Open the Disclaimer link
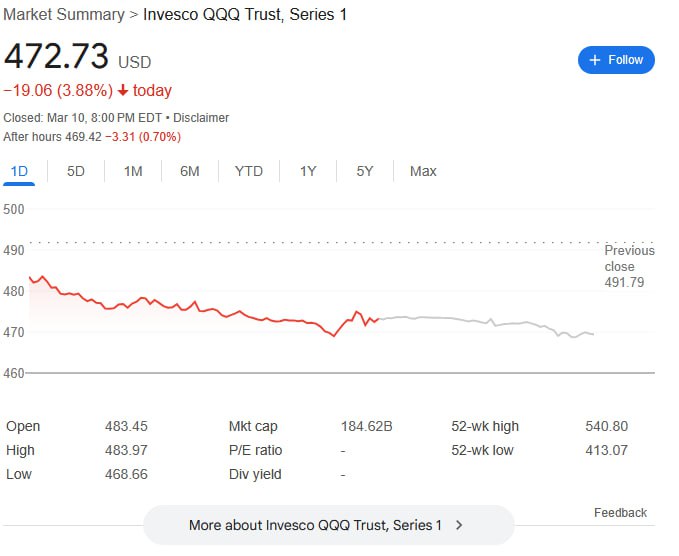Viewport: 679px width, 556px height. pyautogui.click(x=202, y=118)
